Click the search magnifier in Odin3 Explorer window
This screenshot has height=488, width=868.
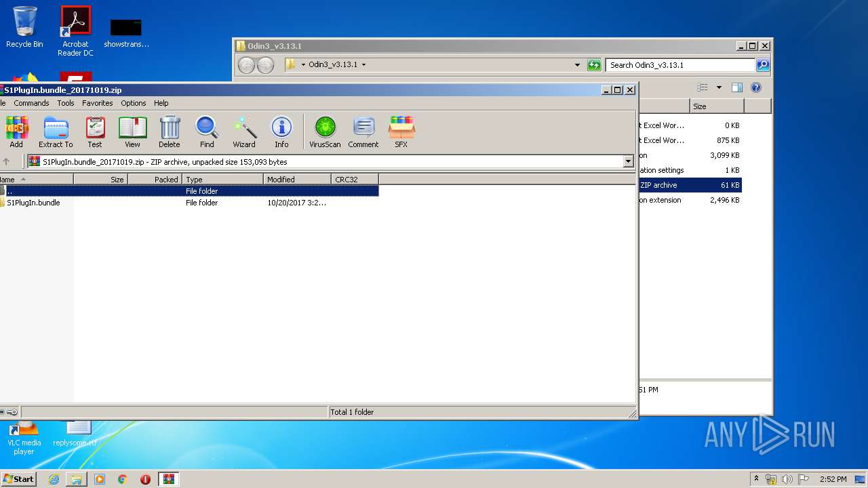pyautogui.click(x=763, y=65)
